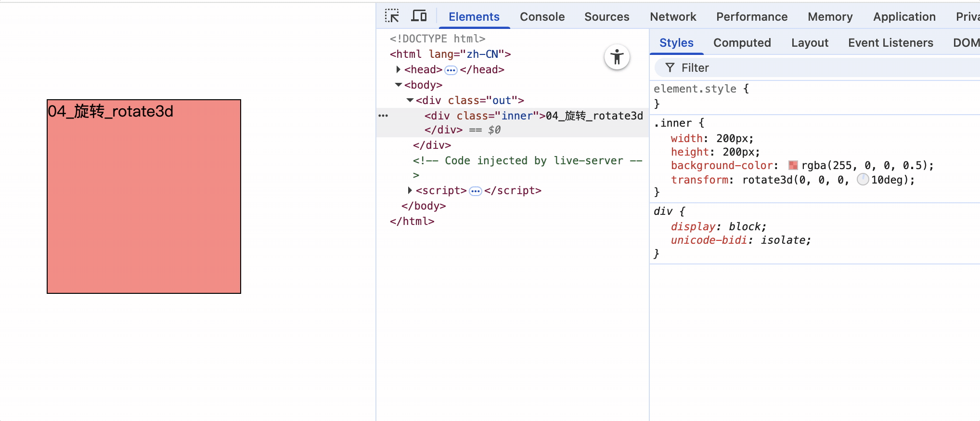Open the background-color swatch picker
The height and width of the screenshot is (421, 980).
click(x=793, y=166)
